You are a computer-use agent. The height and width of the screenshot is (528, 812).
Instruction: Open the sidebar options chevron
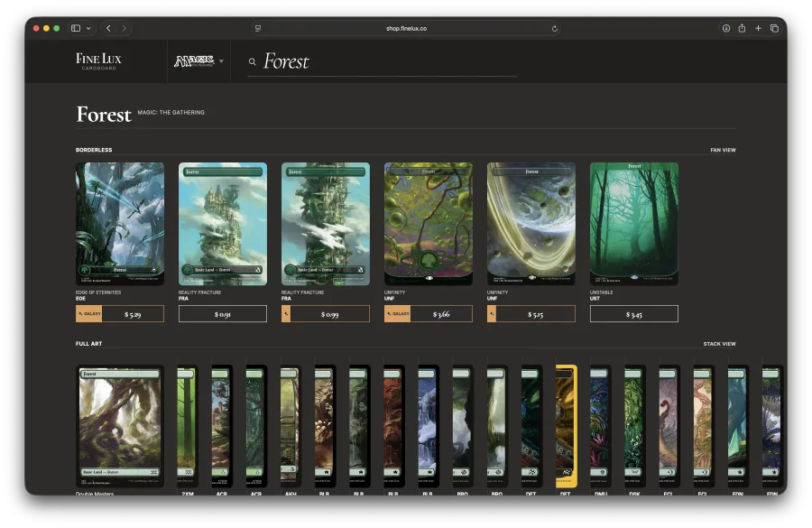(88, 29)
